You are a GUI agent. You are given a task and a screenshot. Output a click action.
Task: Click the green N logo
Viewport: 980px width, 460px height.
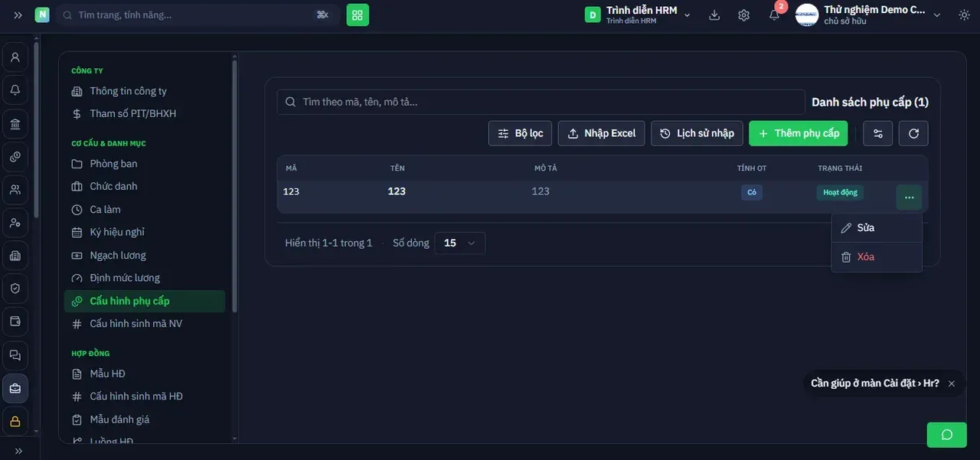point(42,15)
